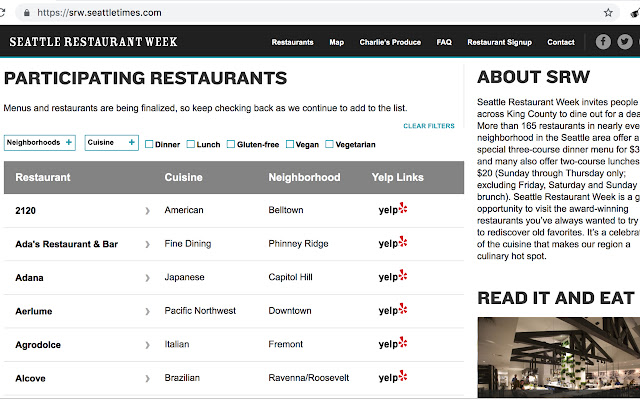This screenshot has width=640, height=400.
Task: Select the Brazilian cuisine cell
Action: coord(182,378)
